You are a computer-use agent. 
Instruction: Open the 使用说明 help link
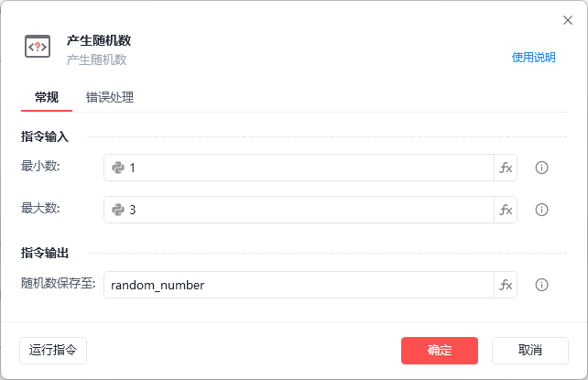533,57
